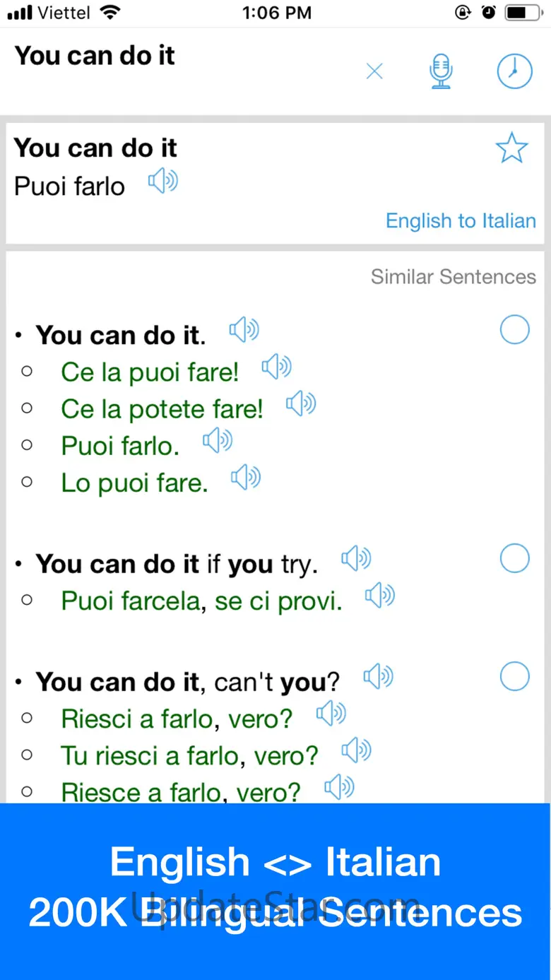Play audio for "You can do it." sentence
551x980 pixels.
tap(244, 330)
